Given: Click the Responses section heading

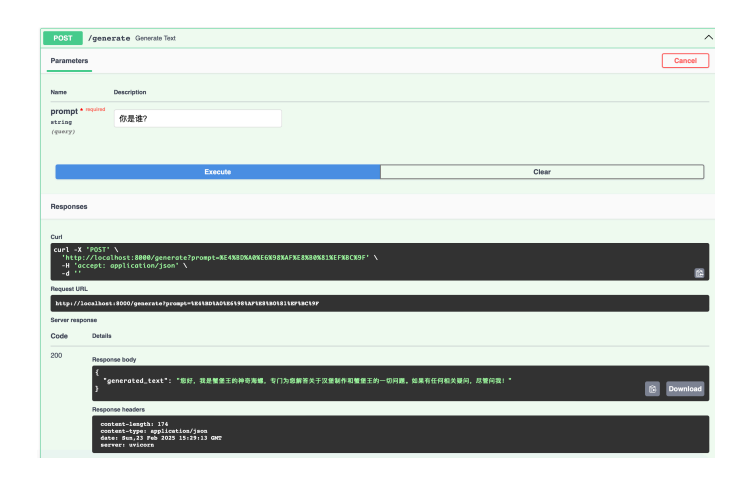Looking at the screenshot, I should click(69, 207).
